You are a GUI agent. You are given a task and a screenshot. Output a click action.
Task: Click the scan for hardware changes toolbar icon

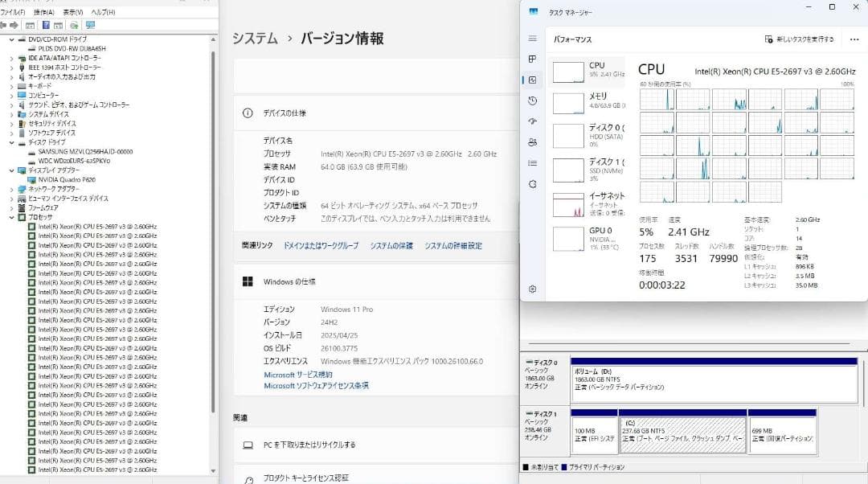point(73,25)
